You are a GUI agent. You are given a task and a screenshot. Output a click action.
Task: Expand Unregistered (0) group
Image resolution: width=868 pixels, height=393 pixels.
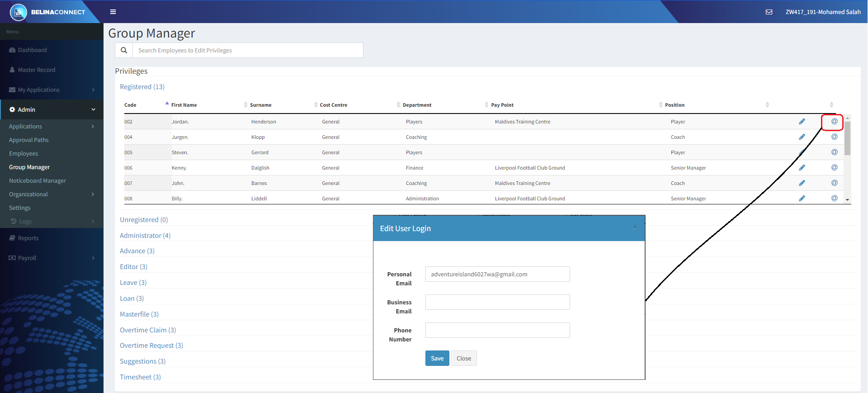coord(144,220)
